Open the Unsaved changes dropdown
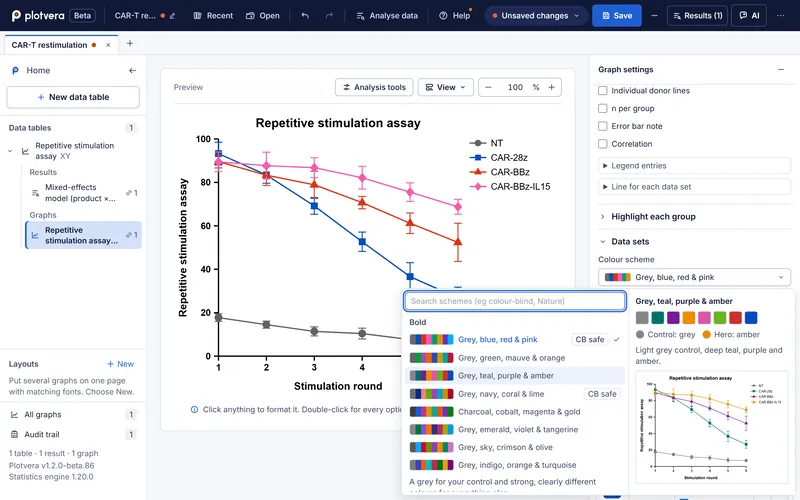Image resolution: width=800 pixels, height=500 pixels. (536, 16)
